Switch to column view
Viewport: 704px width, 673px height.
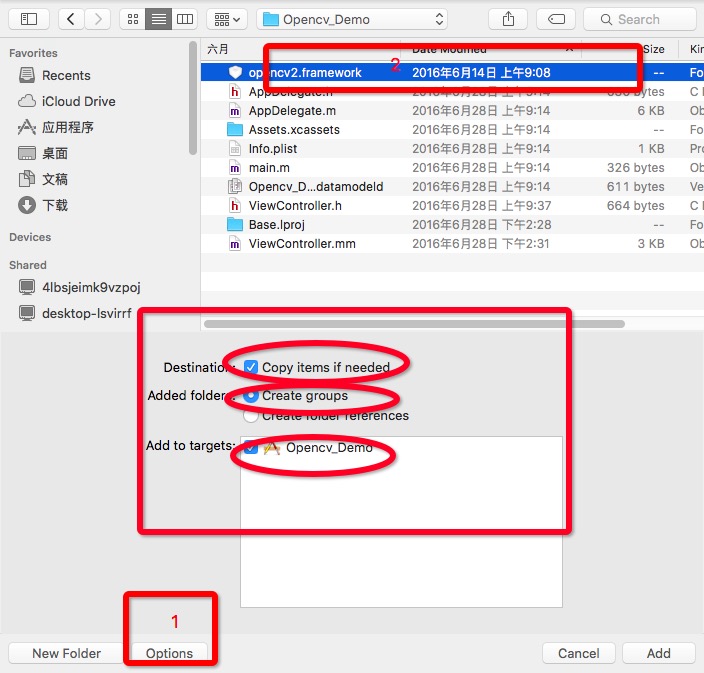(x=185, y=19)
